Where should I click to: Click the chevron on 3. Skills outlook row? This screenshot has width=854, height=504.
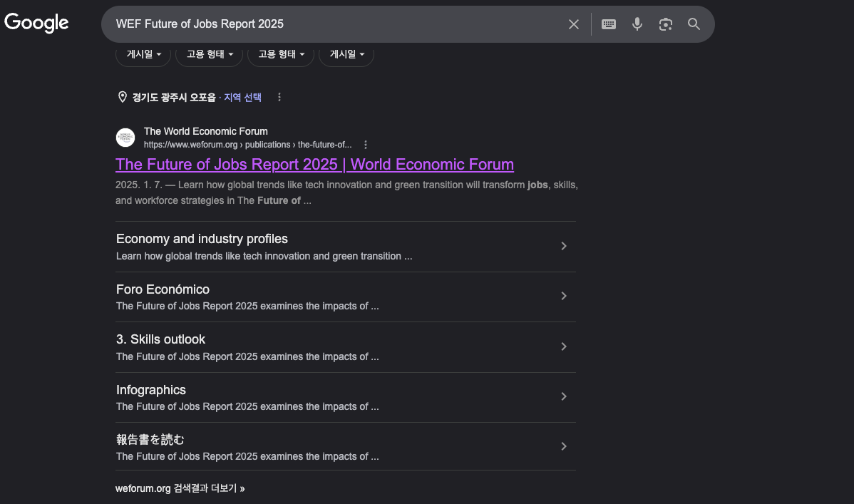[564, 346]
